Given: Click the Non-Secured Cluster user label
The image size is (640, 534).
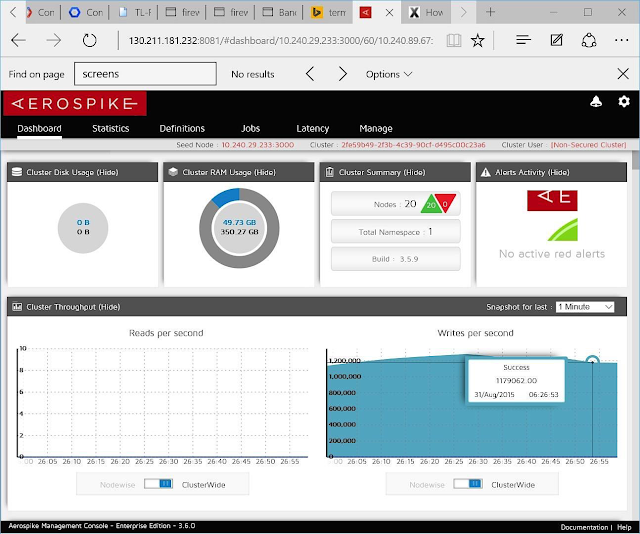Looking at the screenshot, I should pyautogui.click(x=589, y=145).
